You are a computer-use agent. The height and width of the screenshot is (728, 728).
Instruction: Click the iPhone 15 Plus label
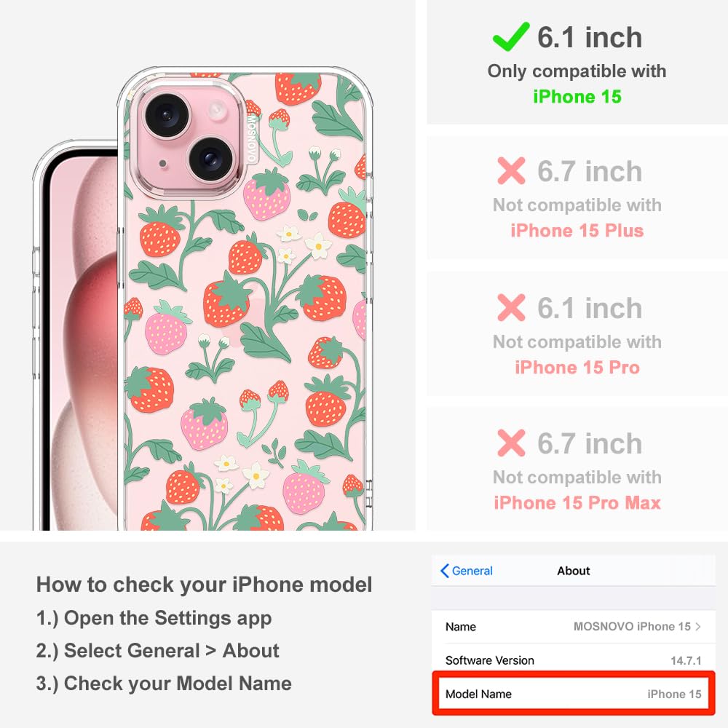(577, 231)
